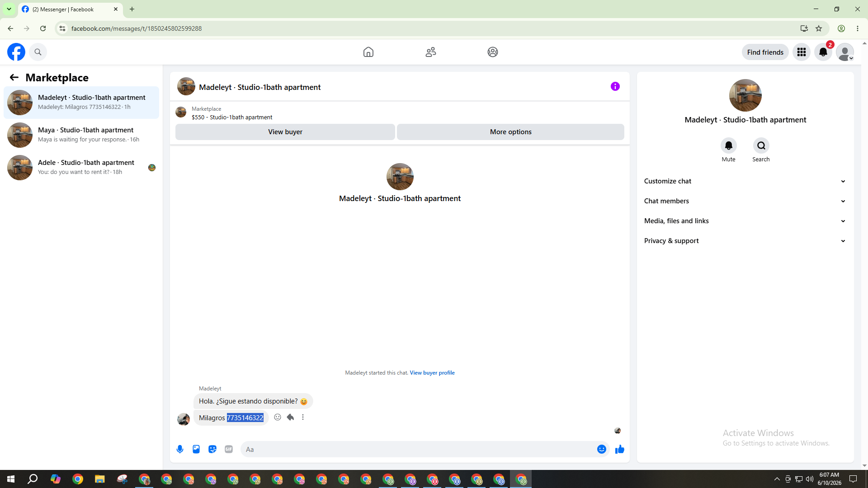Click the Facebook search magnifier icon

click(x=38, y=52)
